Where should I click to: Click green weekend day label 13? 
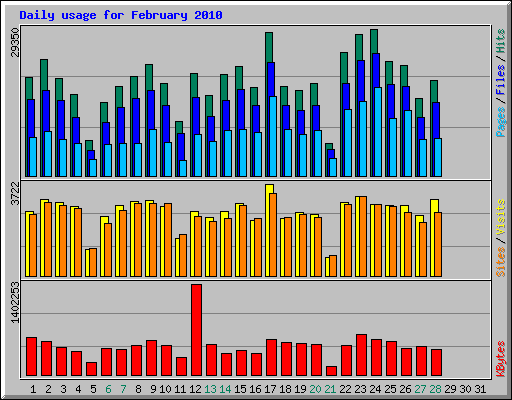(210, 389)
